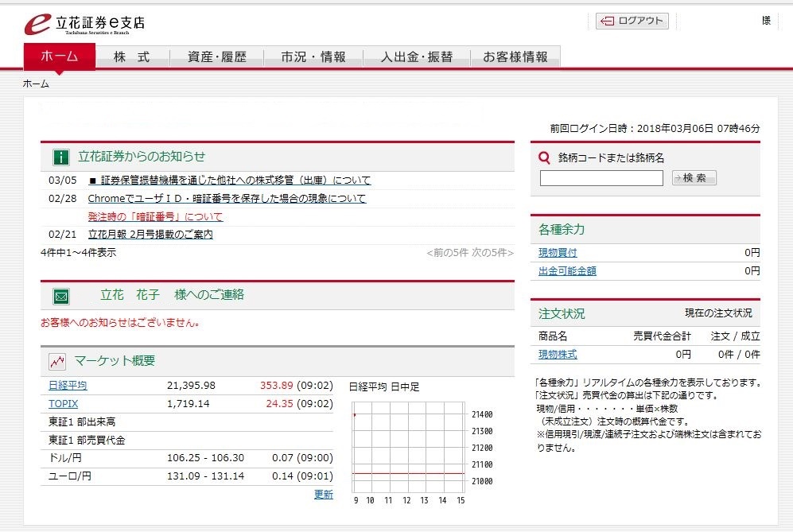Open the 出金可能金額 link

point(567,270)
